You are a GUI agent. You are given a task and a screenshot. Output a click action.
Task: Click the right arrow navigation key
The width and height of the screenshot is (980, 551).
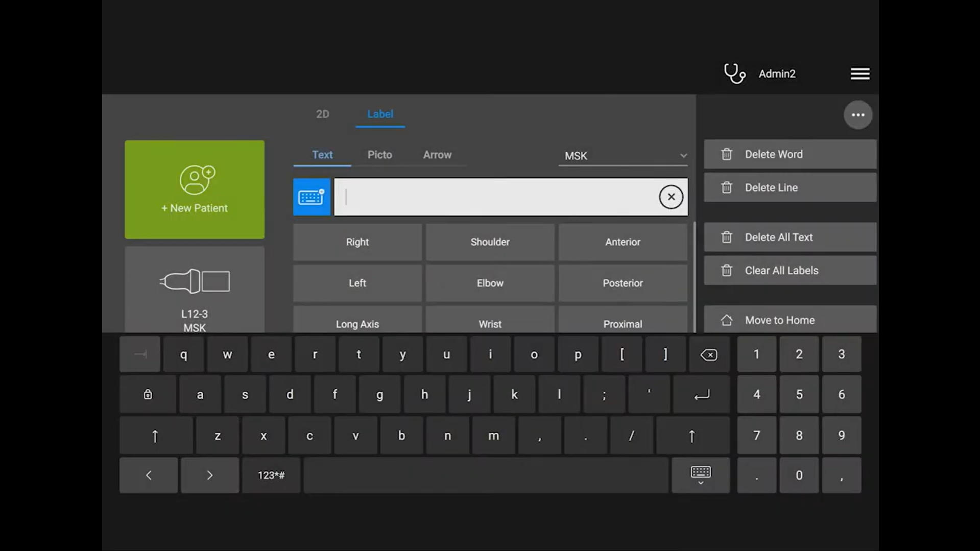[x=209, y=475]
